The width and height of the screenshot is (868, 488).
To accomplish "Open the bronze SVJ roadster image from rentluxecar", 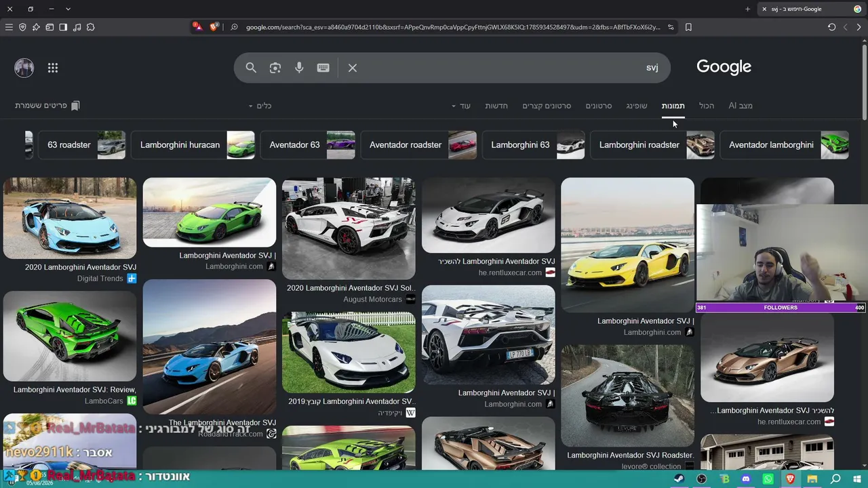I will click(767, 358).
